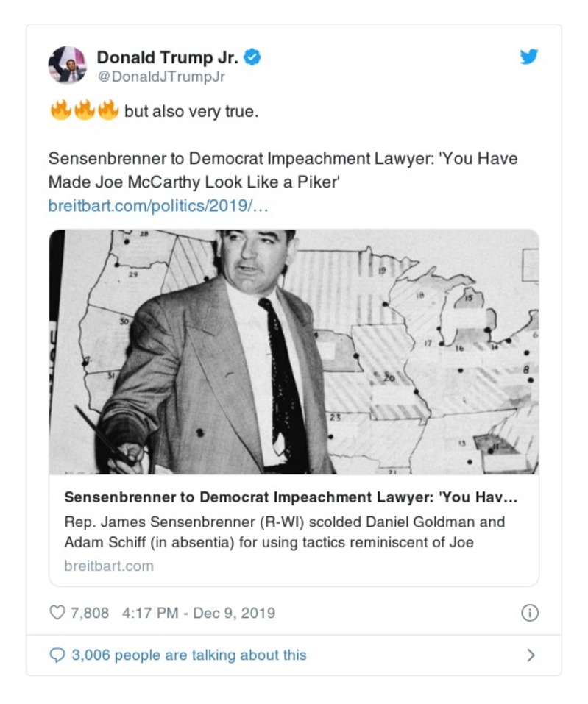Click the bold card headline starting "Sensenbrenner"

click(291, 497)
